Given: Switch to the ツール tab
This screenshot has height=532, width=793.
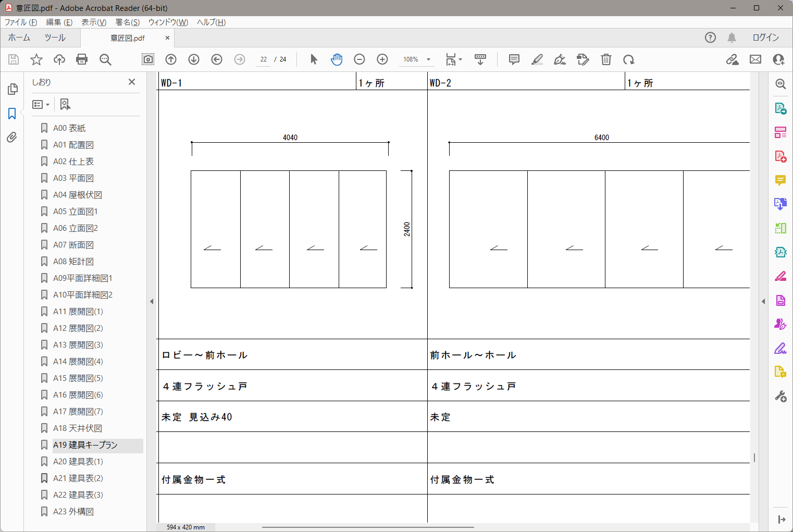Looking at the screenshot, I should pos(55,38).
